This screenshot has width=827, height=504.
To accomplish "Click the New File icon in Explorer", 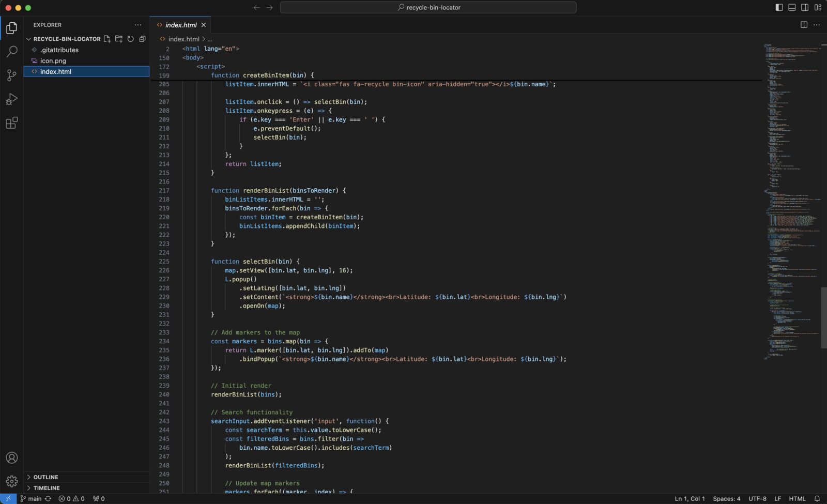I will tap(107, 39).
